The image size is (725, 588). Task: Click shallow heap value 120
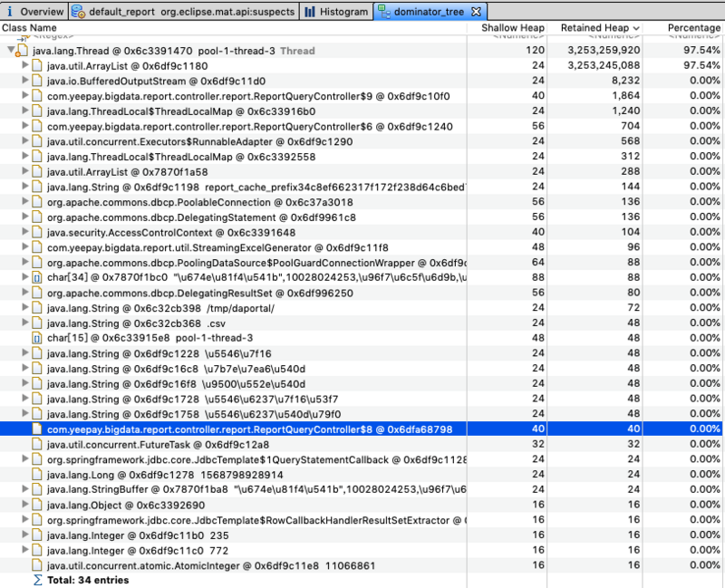tap(536, 51)
